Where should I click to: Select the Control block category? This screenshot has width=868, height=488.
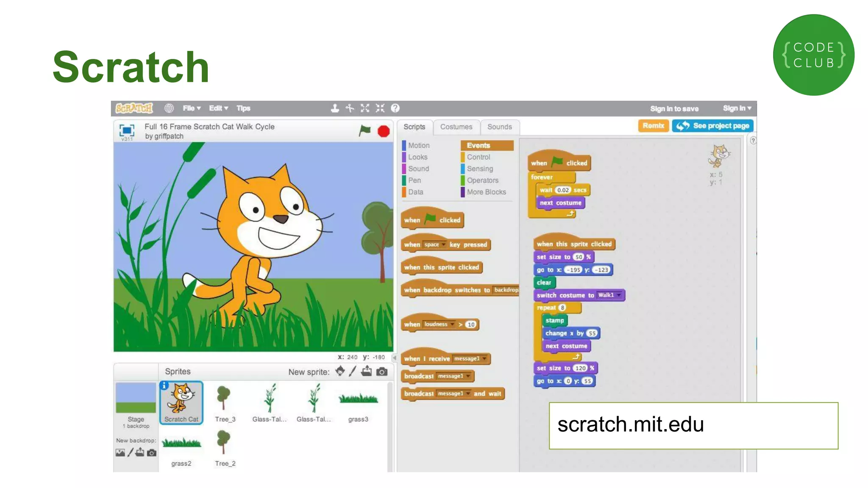479,157
